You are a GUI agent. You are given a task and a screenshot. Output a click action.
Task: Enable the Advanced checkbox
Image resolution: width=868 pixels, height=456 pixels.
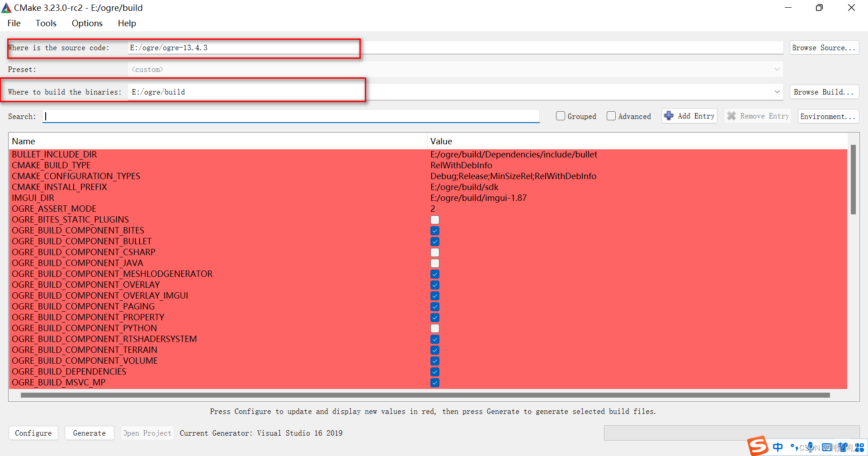coord(611,116)
